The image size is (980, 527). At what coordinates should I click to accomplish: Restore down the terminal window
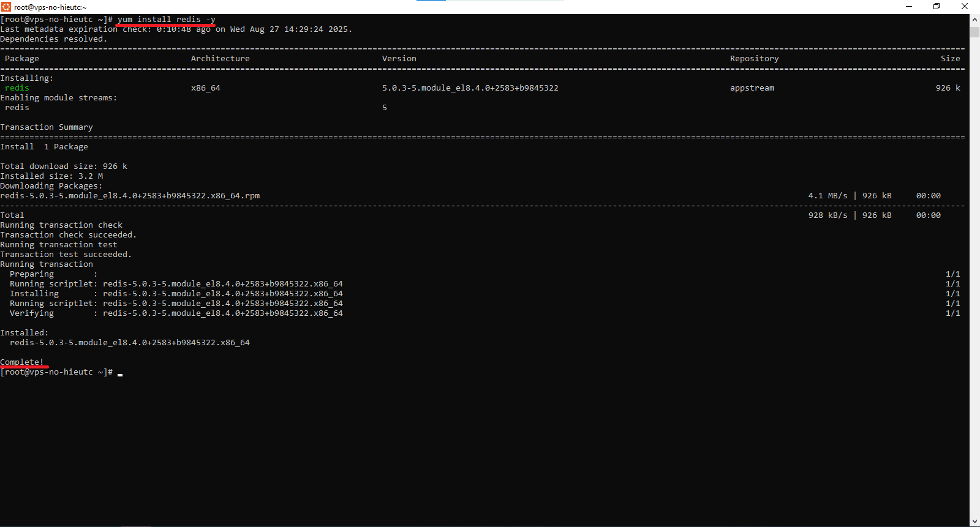coord(937,7)
